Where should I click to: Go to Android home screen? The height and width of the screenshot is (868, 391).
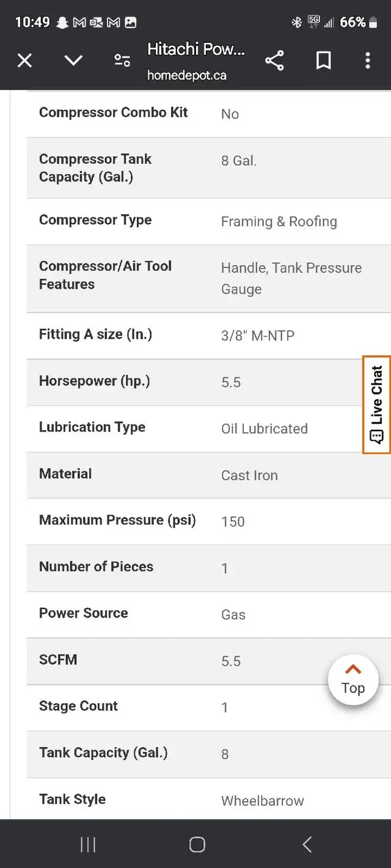[x=197, y=844]
